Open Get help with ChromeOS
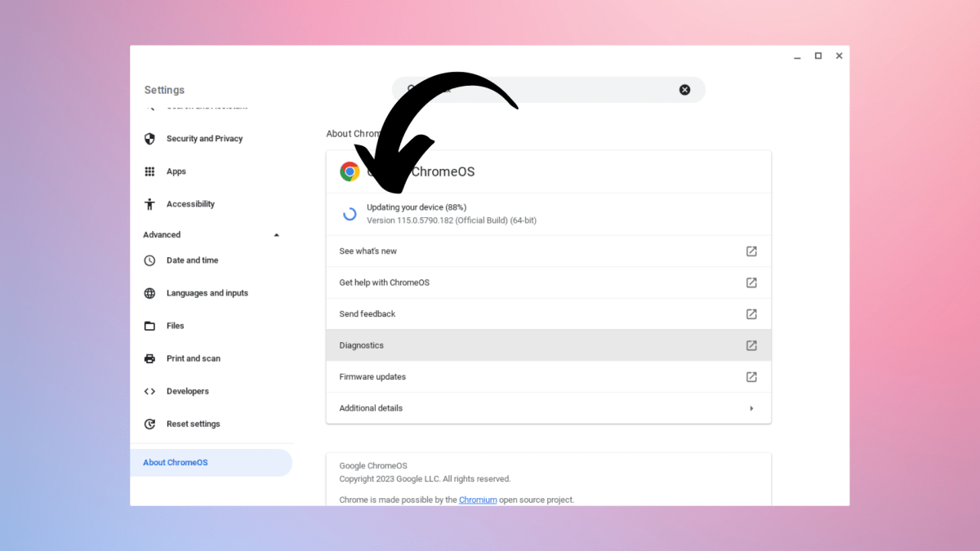The height and width of the screenshot is (551, 980). tap(548, 282)
